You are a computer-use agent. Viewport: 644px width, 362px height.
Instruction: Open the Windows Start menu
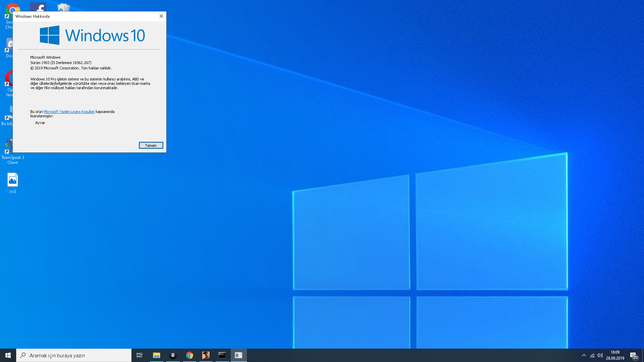(8, 355)
